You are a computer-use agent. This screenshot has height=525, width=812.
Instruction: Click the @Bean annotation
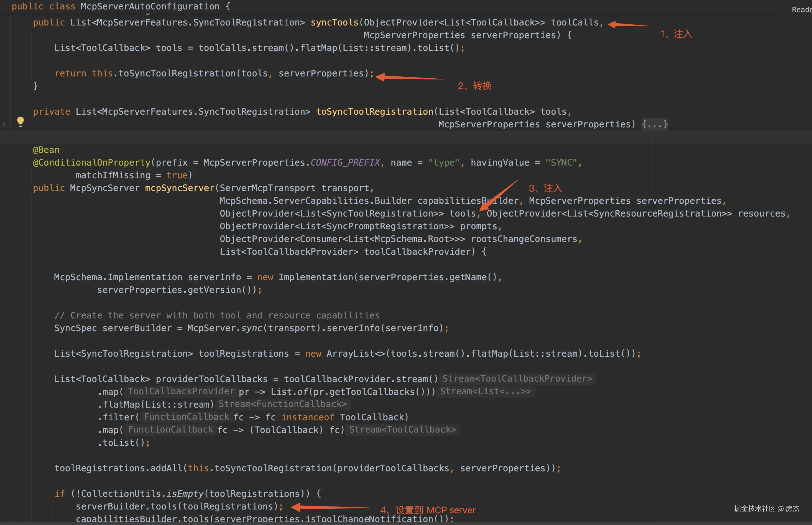[46, 150]
